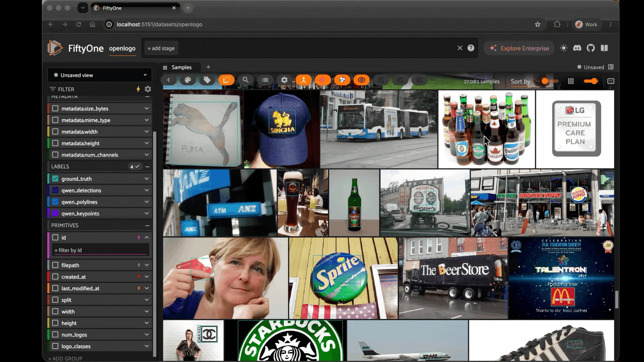Open a new browser tab
Viewport: 644px width, 362px height.
tap(188, 8)
